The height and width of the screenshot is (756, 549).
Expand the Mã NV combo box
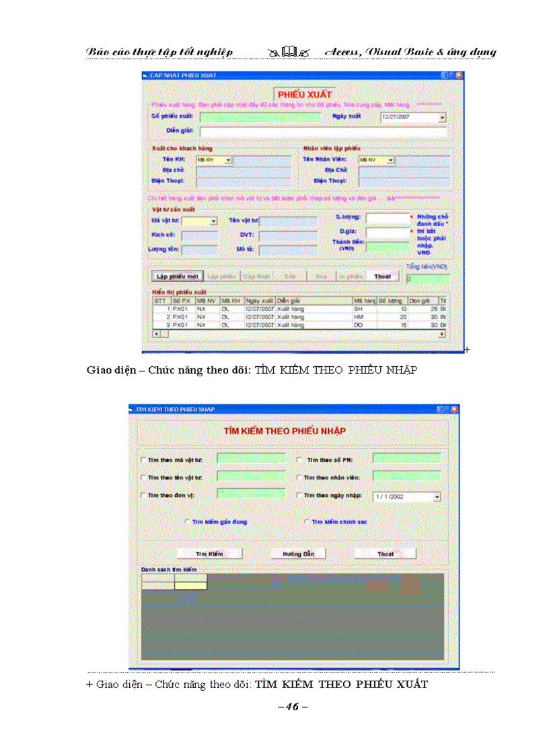tap(390, 160)
